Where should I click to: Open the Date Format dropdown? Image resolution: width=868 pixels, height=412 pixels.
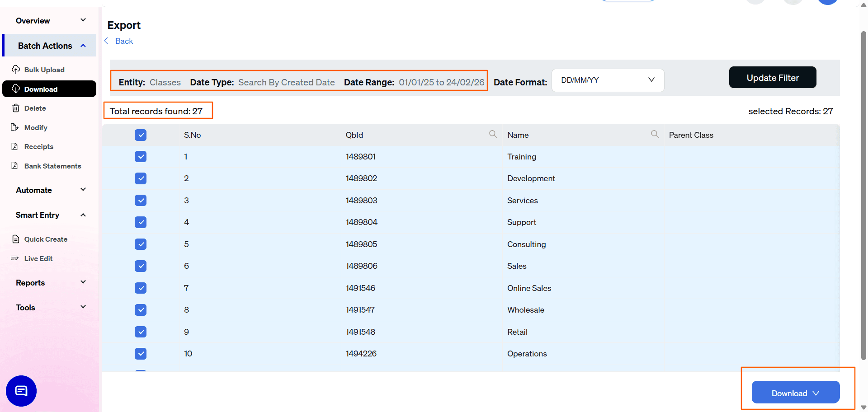point(608,80)
